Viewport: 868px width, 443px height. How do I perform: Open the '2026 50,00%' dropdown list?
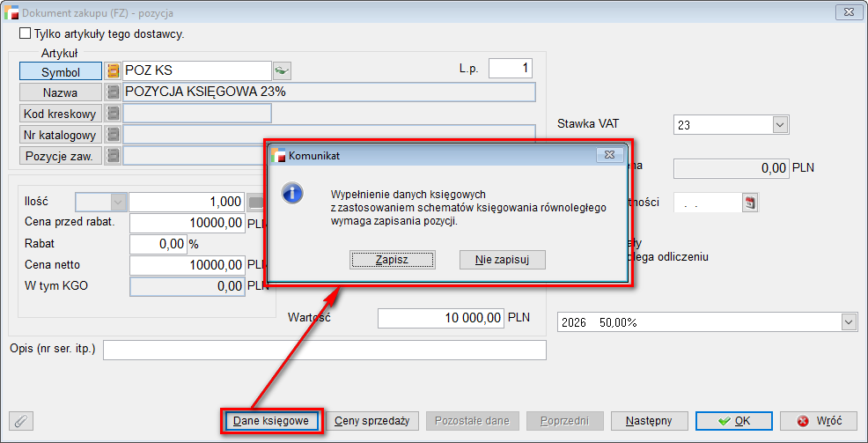[x=849, y=322]
